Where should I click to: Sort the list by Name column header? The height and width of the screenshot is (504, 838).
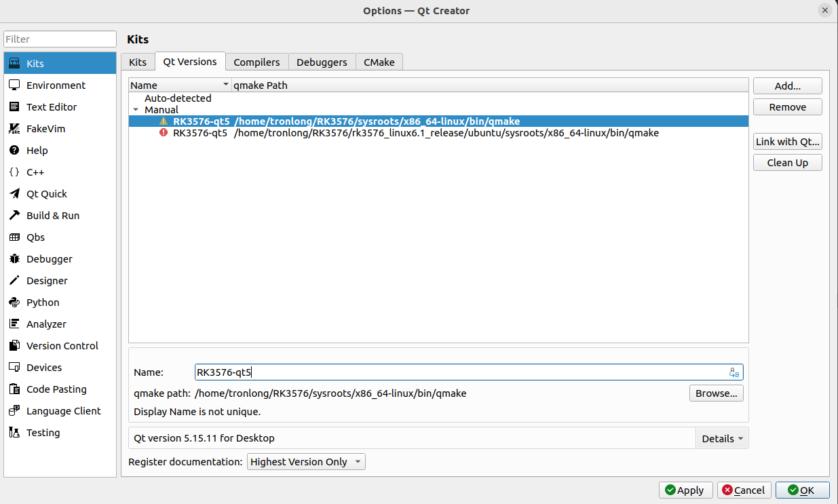[180, 85]
